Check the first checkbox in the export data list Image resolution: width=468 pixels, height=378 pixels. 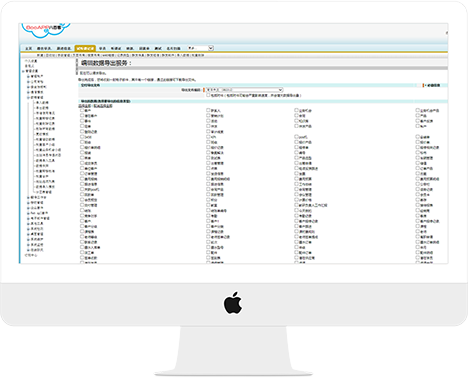82,110
